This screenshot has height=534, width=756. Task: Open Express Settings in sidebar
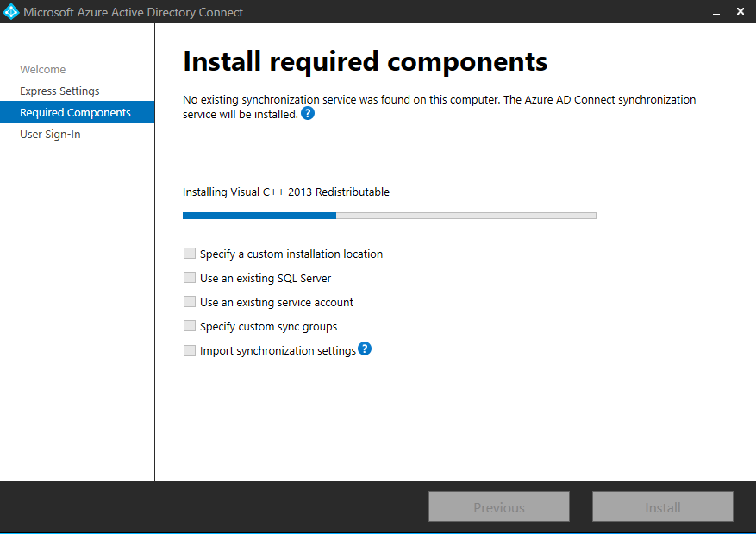[x=59, y=91]
